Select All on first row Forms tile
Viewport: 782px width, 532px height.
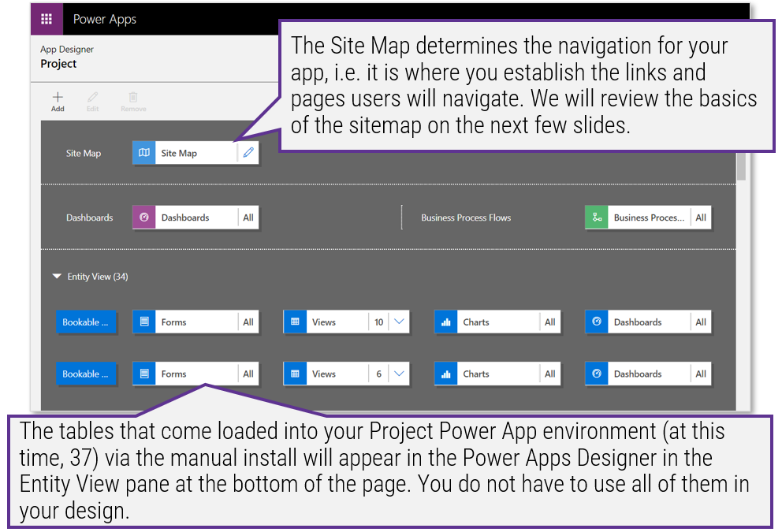click(248, 322)
